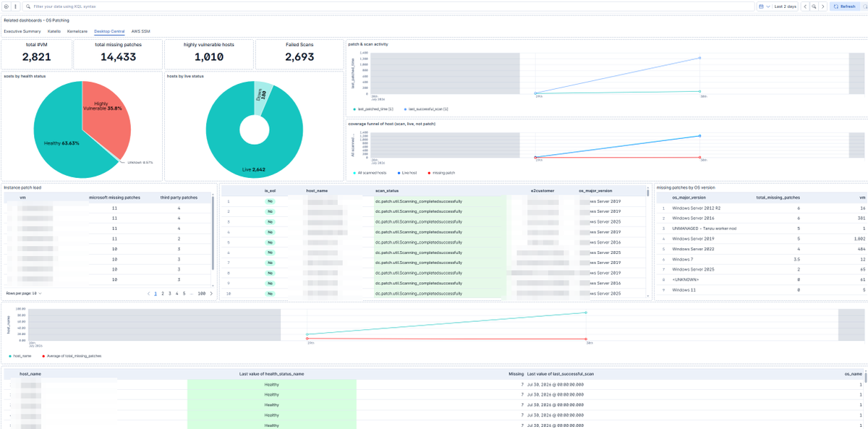868x429 pixels.
Task: Sort by third party patches column
Action: (179, 197)
